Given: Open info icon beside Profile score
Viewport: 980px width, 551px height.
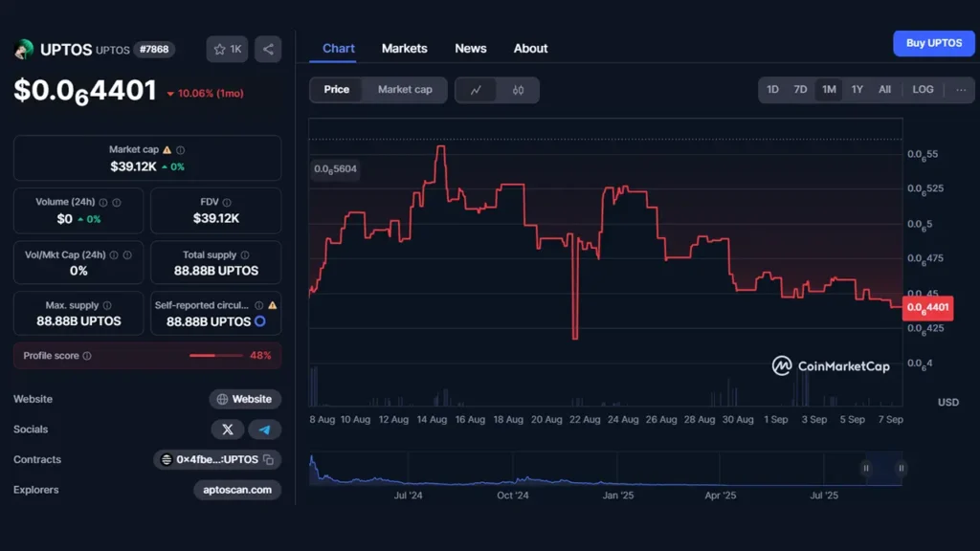Looking at the screenshot, I should coord(87,356).
